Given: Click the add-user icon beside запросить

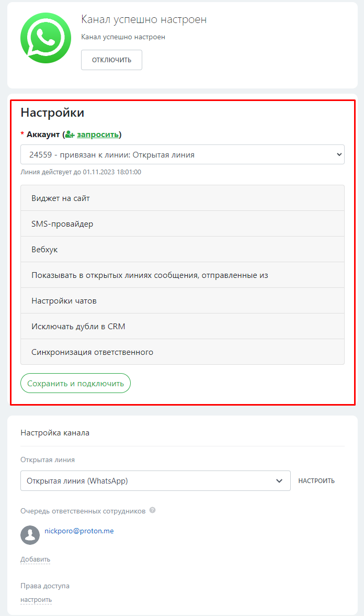Looking at the screenshot, I should click(x=70, y=135).
